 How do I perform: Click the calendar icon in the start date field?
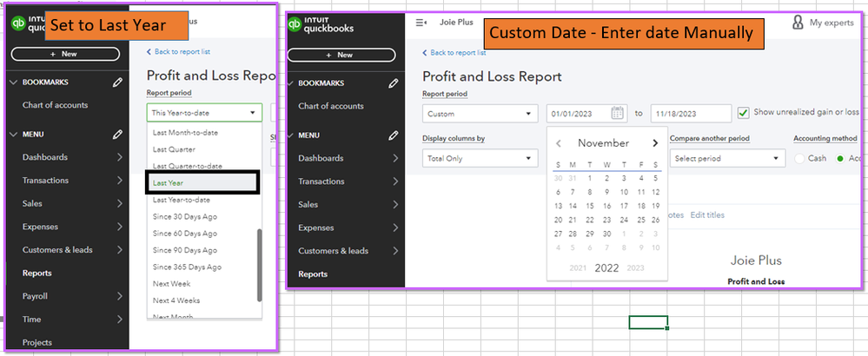pyautogui.click(x=618, y=113)
